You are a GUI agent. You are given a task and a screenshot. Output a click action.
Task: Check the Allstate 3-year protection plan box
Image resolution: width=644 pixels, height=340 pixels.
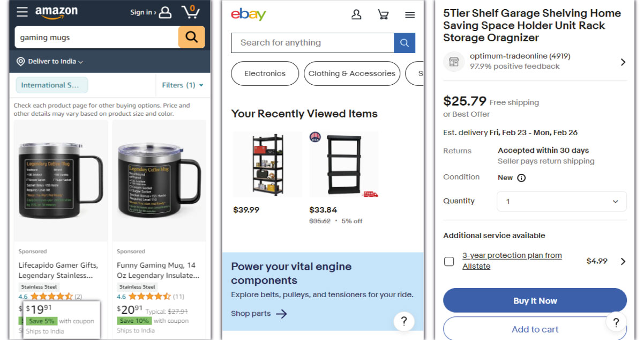449,262
